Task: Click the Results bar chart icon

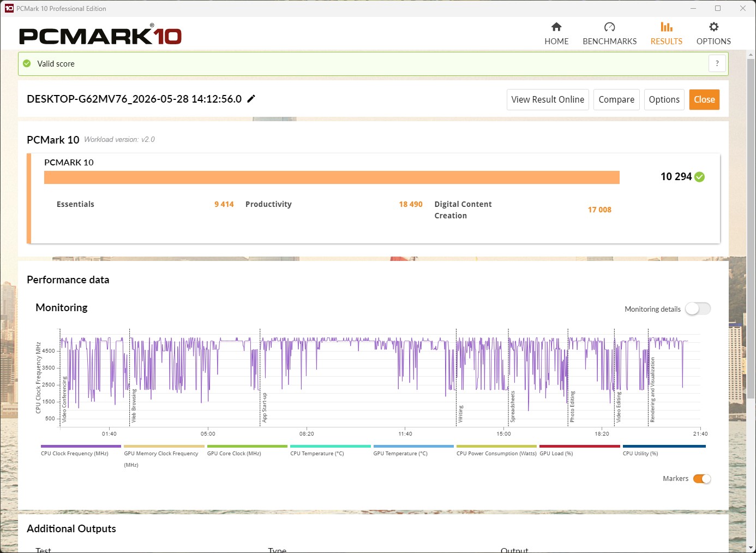Action: [x=666, y=27]
